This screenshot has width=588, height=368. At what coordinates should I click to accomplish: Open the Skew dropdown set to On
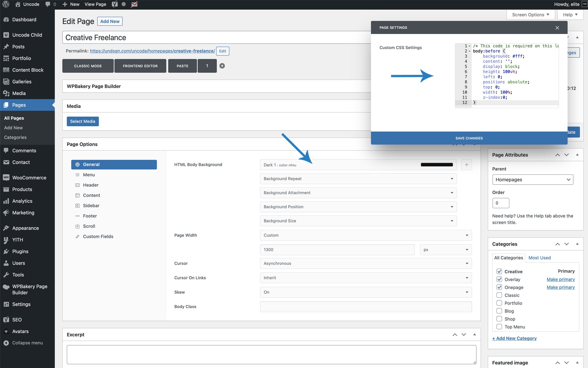[366, 292]
